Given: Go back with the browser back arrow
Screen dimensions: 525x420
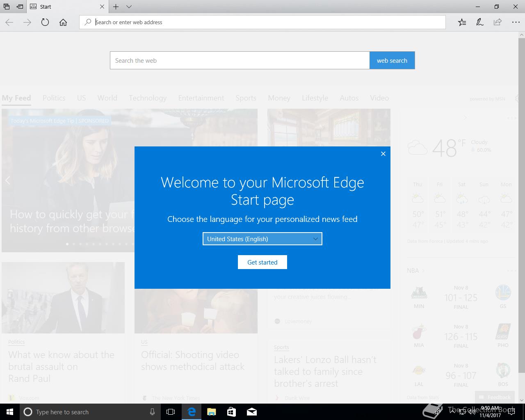Looking at the screenshot, I should [9, 23].
